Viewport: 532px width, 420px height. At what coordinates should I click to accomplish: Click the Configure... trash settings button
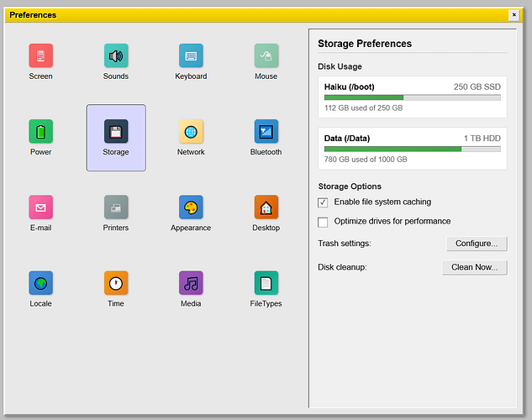coord(477,244)
